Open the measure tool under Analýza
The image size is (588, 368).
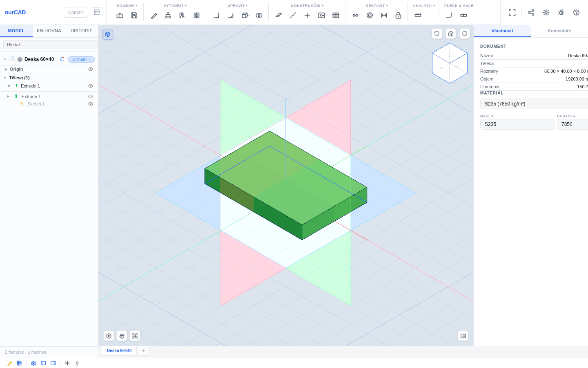(418, 16)
